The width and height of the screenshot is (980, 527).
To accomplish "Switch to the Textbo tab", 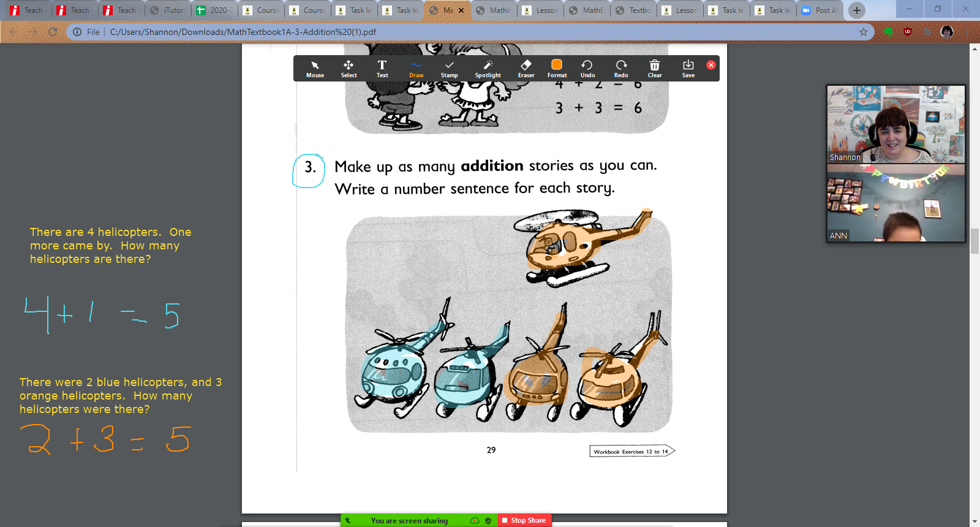I will coord(634,10).
